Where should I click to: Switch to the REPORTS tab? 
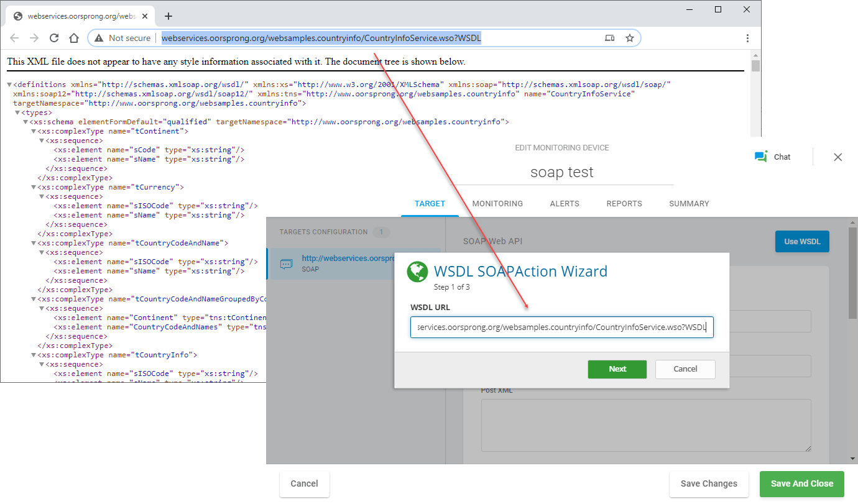(x=624, y=203)
